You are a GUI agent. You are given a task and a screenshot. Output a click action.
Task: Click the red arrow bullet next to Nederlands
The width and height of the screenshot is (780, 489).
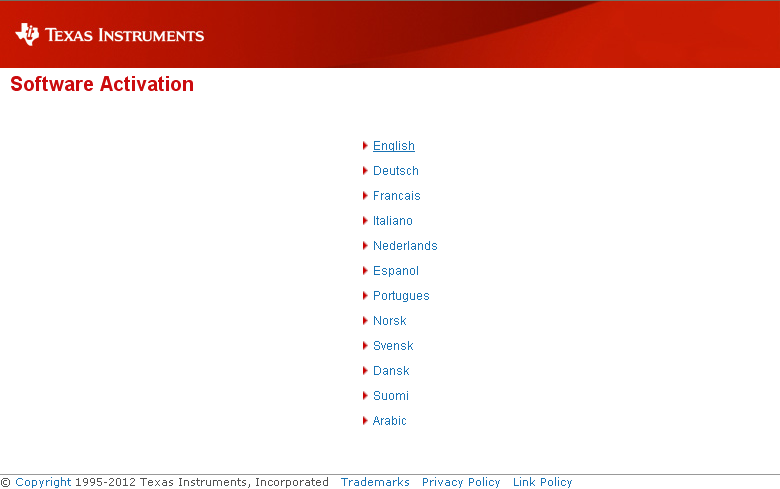click(x=365, y=246)
